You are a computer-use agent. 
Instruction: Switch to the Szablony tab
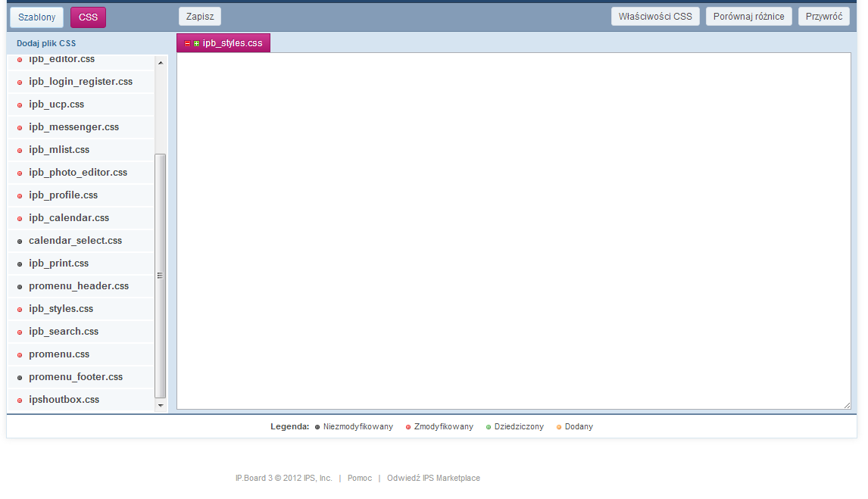(36, 17)
